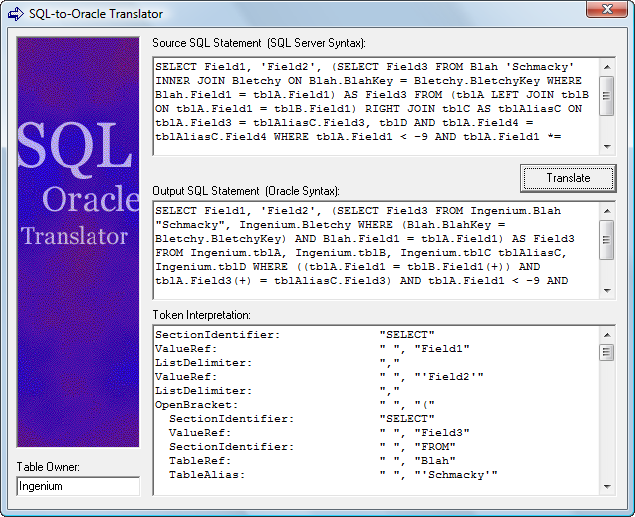This screenshot has width=635, height=517.
Task: Click the window title bar text
Action: (x=97, y=14)
